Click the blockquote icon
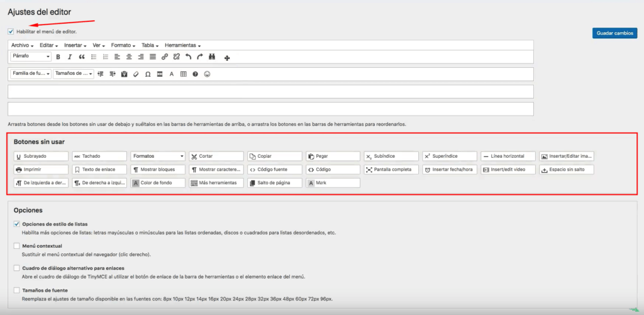 point(82,57)
